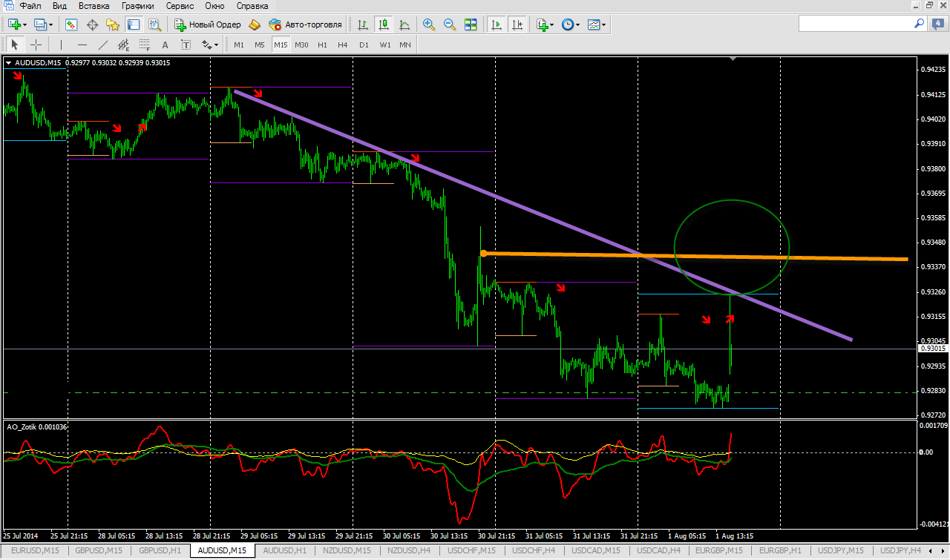Select the crosshair cursor tool
Screen dimensions: 950x560
tap(36, 45)
